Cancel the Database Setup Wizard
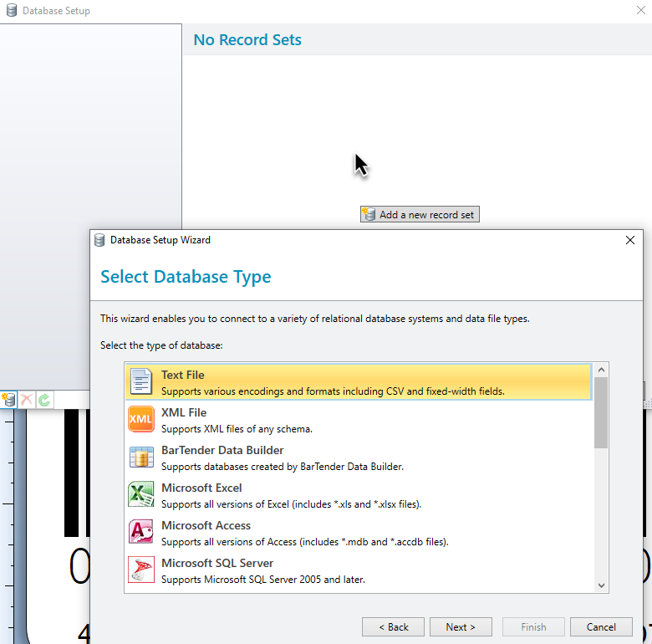This screenshot has height=644, width=652. point(601,627)
